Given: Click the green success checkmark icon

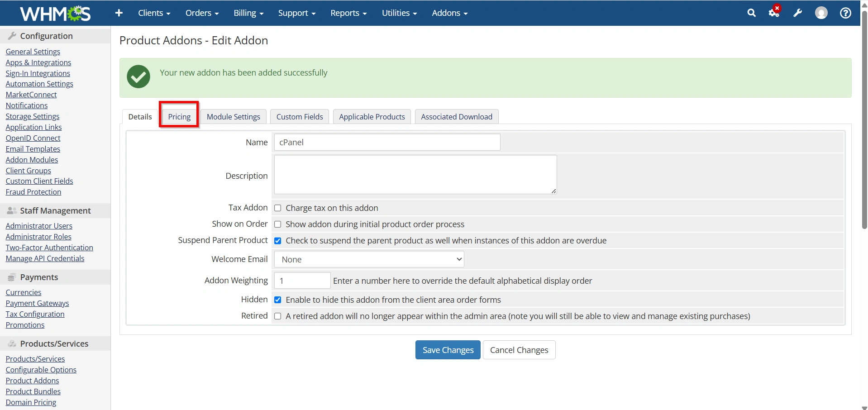Looking at the screenshot, I should click(138, 76).
